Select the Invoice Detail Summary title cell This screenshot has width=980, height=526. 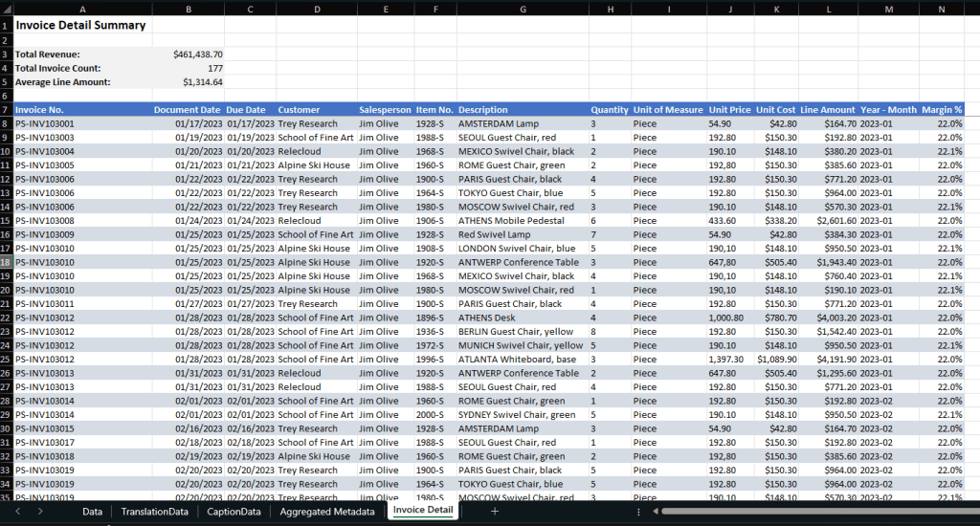pyautogui.click(x=81, y=26)
